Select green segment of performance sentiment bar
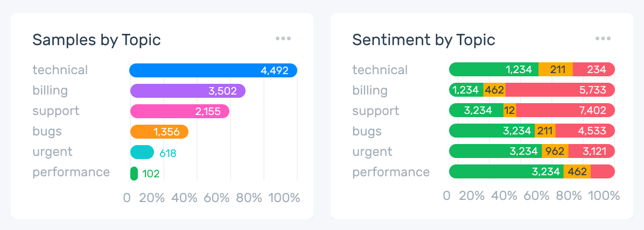644x230 pixels. coord(506,172)
